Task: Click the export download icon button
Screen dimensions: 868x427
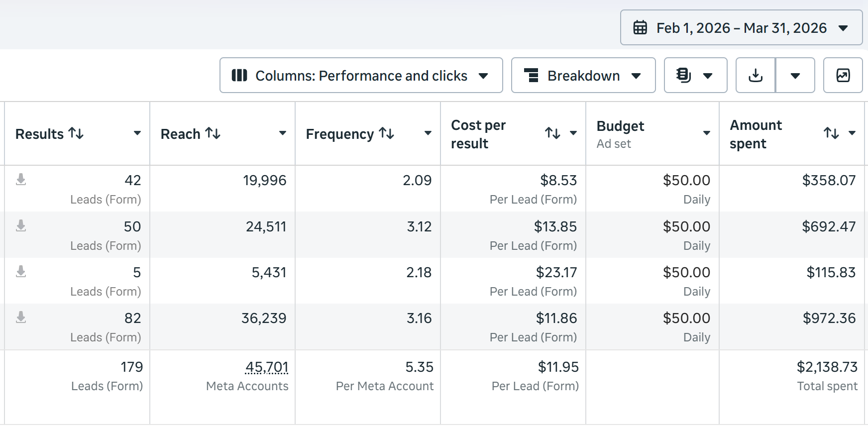Action: click(756, 75)
